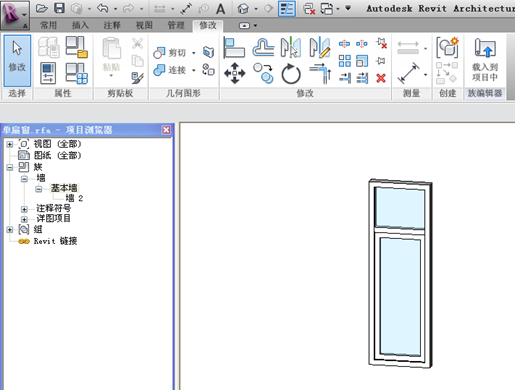Pick the Offset tool

(263, 47)
